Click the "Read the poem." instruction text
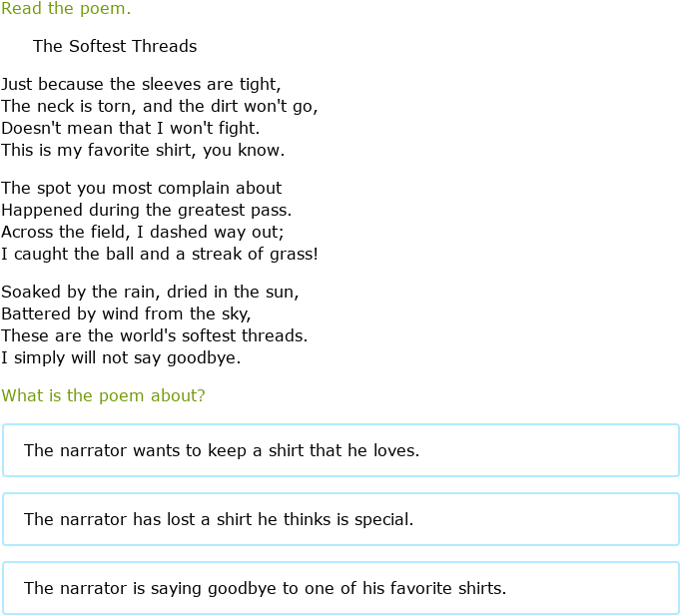Viewport: 681px width, 616px height. point(66,9)
